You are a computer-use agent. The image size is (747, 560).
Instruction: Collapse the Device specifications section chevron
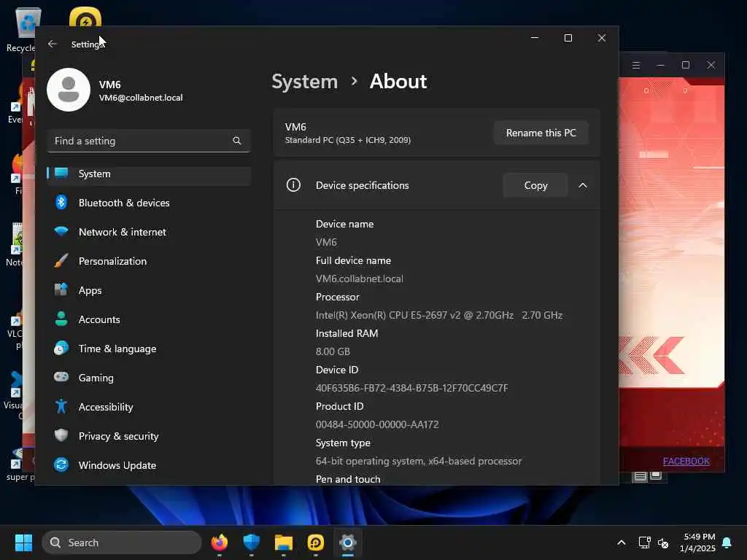pyautogui.click(x=583, y=185)
